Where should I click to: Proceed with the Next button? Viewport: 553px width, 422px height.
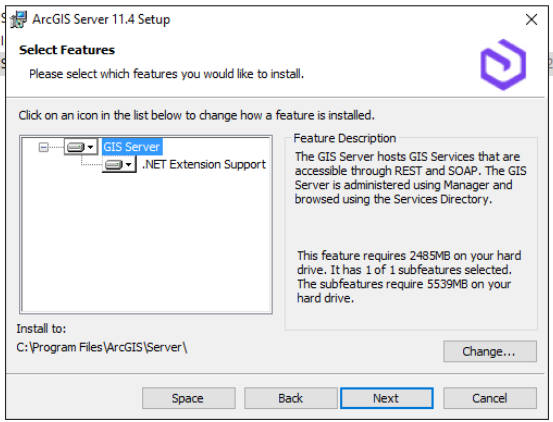(387, 398)
